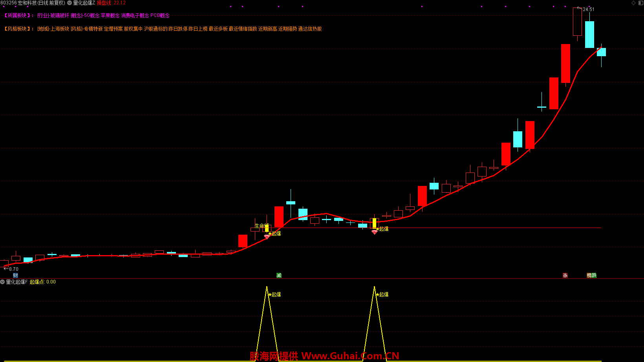Open the PCB概念 concept link
This screenshot has width=644, height=362.
(160, 15)
